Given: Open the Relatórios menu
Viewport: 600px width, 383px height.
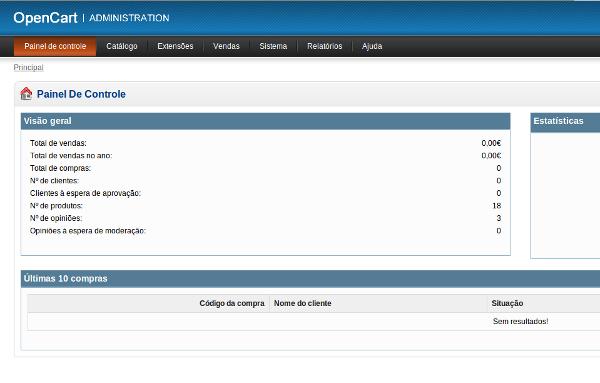Looking at the screenshot, I should [x=324, y=46].
